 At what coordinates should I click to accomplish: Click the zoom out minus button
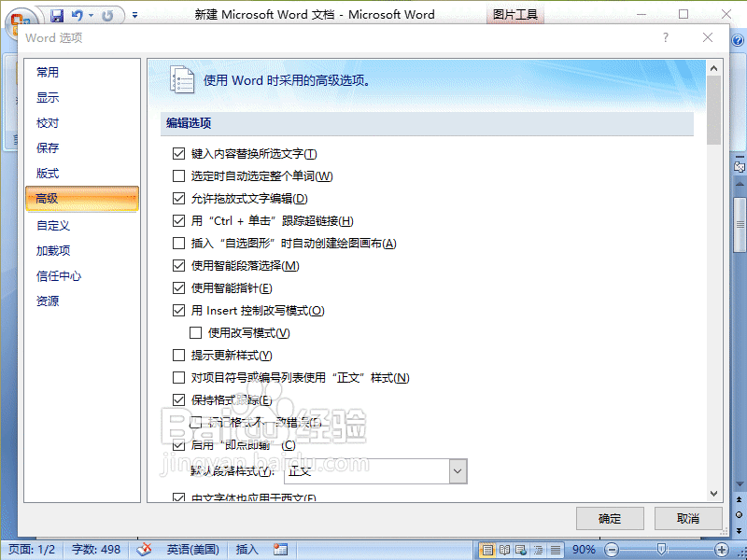pyautogui.click(x=612, y=550)
